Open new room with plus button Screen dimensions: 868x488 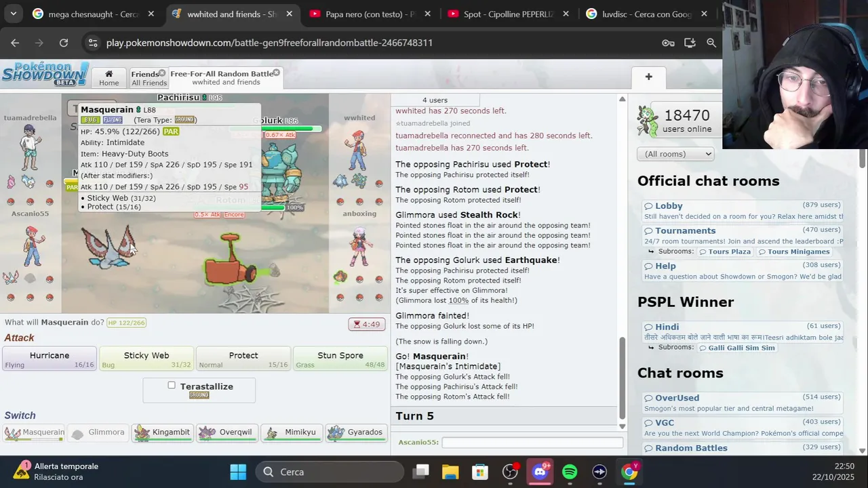point(648,77)
